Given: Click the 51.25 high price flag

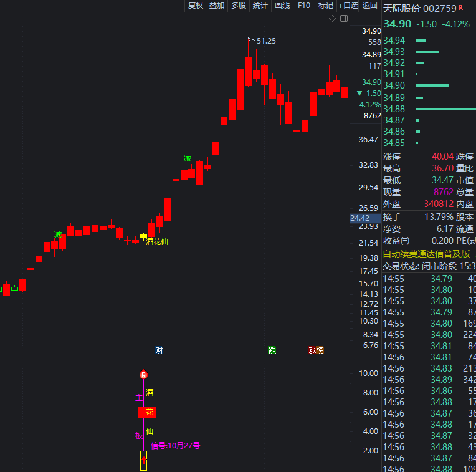Looking at the screenshot, I should (265, 41).
